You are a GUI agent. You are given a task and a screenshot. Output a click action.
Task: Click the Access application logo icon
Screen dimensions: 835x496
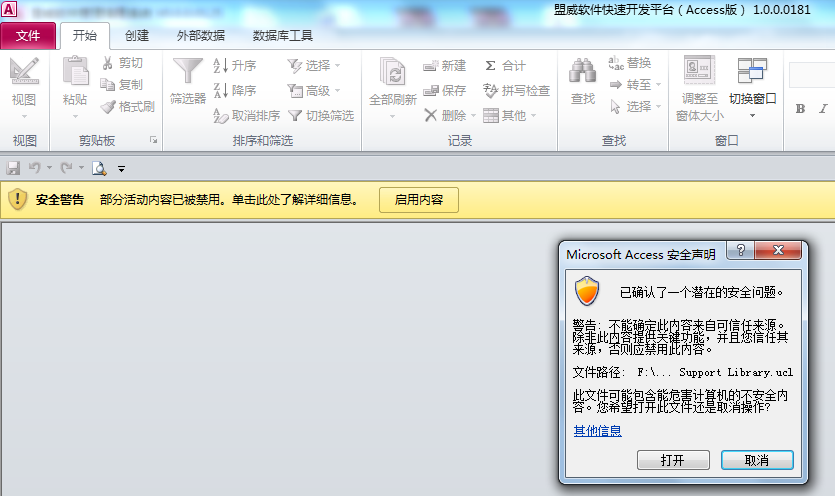(9, 9)
